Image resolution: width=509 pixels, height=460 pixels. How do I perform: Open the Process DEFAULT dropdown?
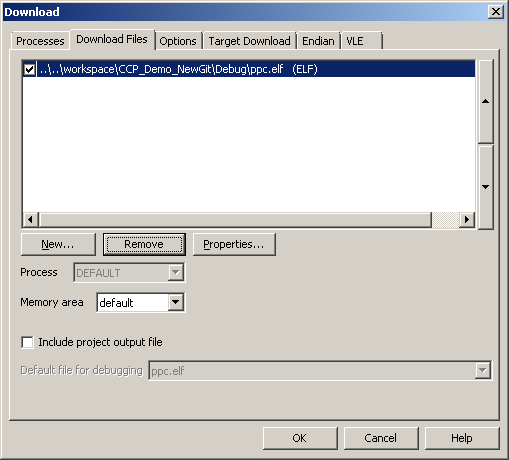click(x=176, y=273)
